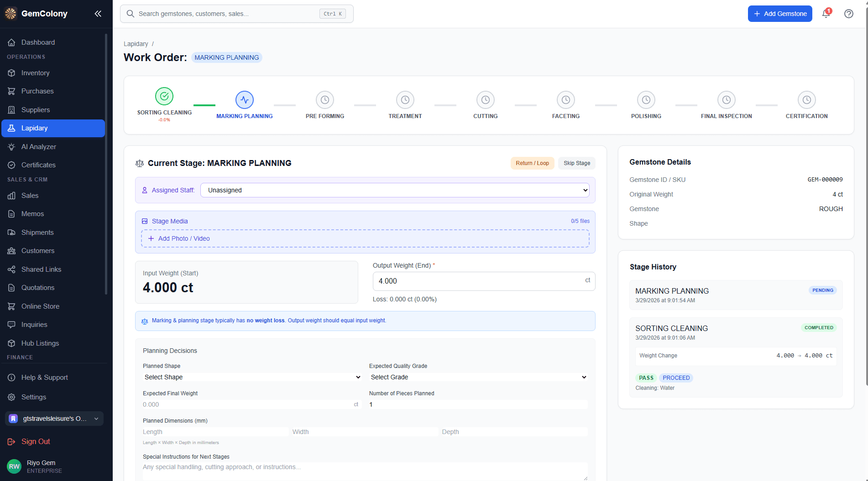Viewport: 868px width, 481px height.
Task: Click the Expected Final Weight field
Action: tap(252, 404)
